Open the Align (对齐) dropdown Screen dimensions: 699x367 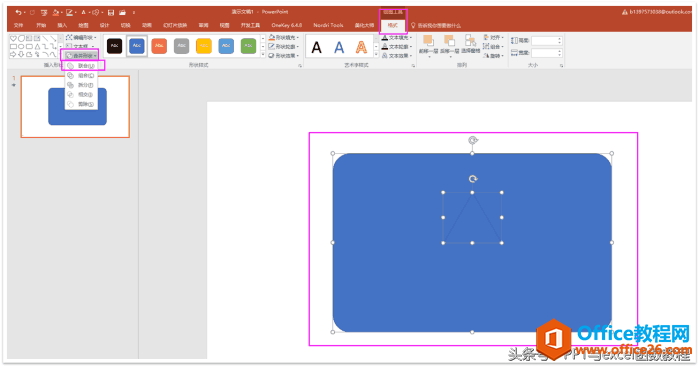493,38
